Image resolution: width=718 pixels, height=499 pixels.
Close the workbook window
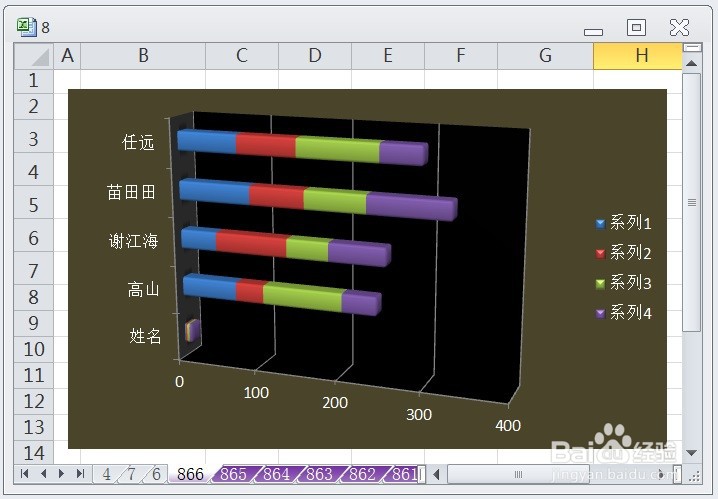[x=679, y=27]
